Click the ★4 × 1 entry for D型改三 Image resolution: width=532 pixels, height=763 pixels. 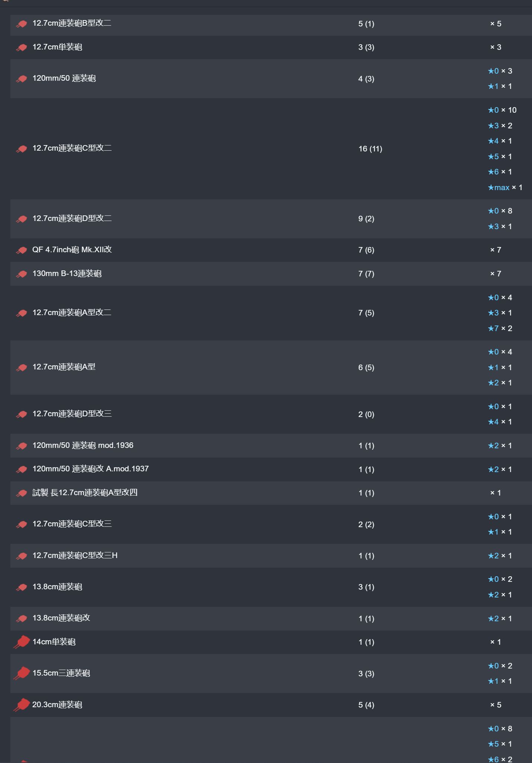(500, 422)
